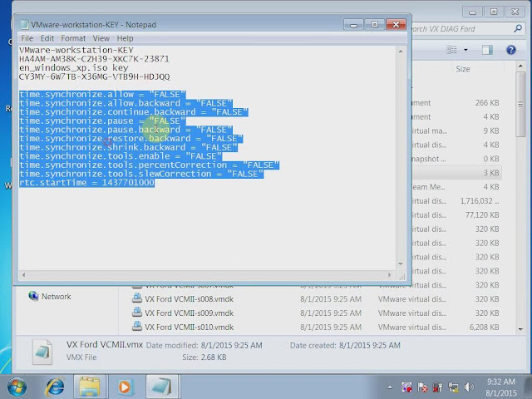Click the 1,716,032 size cell
This screenshot has height=399, width=532.
pyautogui.click(x=480, y=201)
